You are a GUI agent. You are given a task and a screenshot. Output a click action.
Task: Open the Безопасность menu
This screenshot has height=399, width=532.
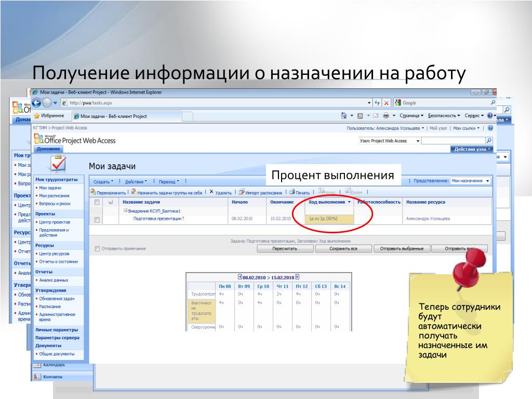coord(444,116)
